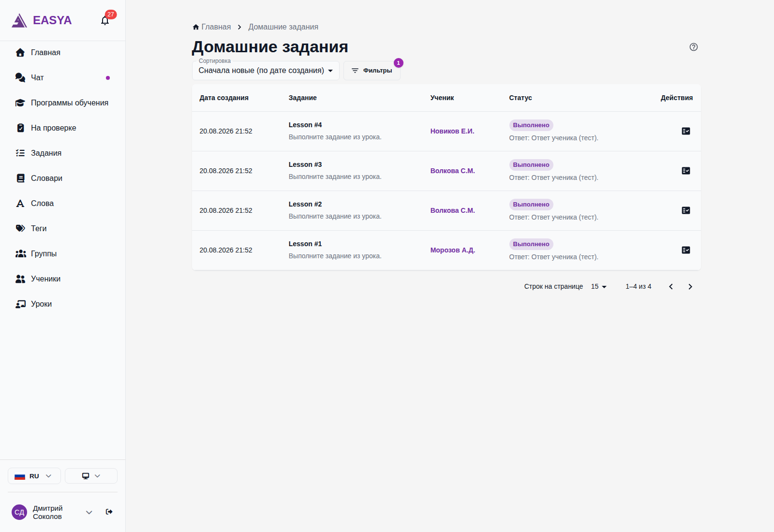Screen dimensions: 774x532
Task: Click the Дата создания column header
Action: tap(224, 98)
